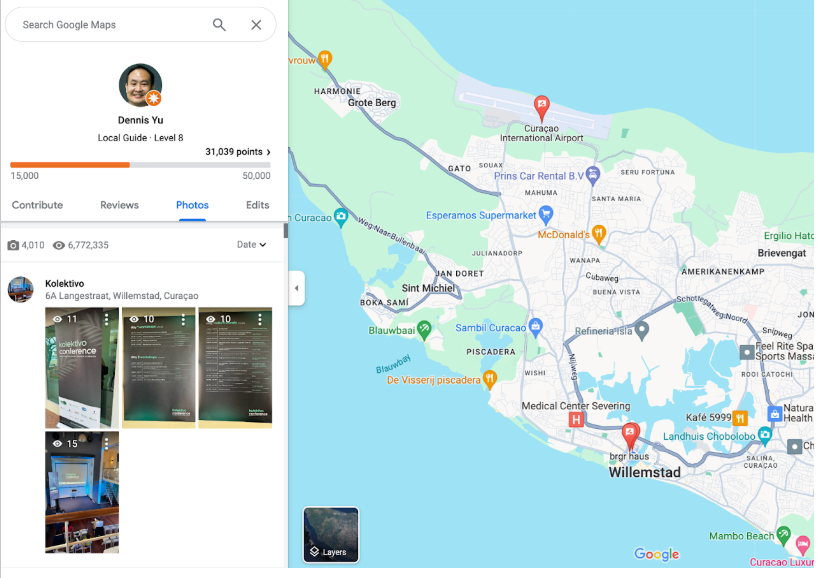Click the Mambo Beach green marker

point(783,535)
